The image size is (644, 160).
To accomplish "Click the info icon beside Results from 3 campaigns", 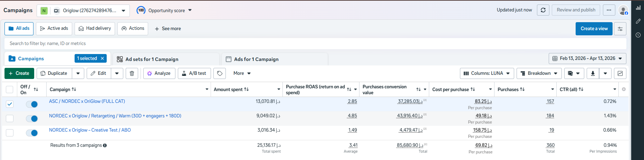I will 105,145.
